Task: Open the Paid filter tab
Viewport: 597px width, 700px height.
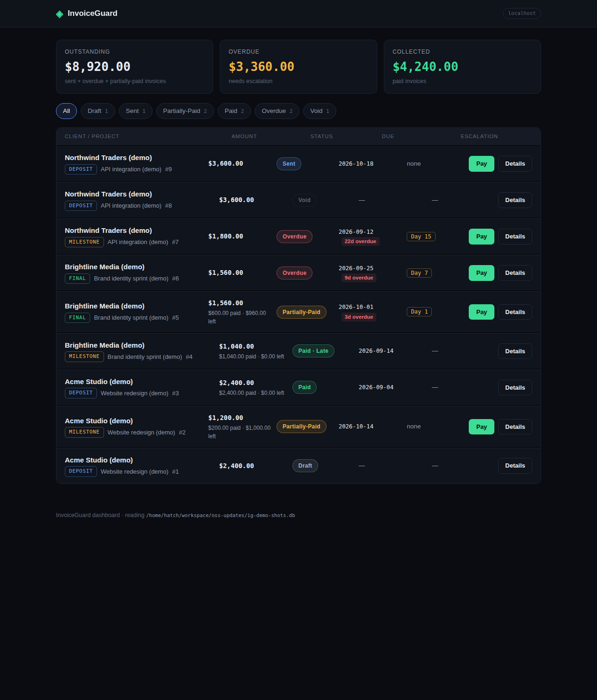Action: 234,111
